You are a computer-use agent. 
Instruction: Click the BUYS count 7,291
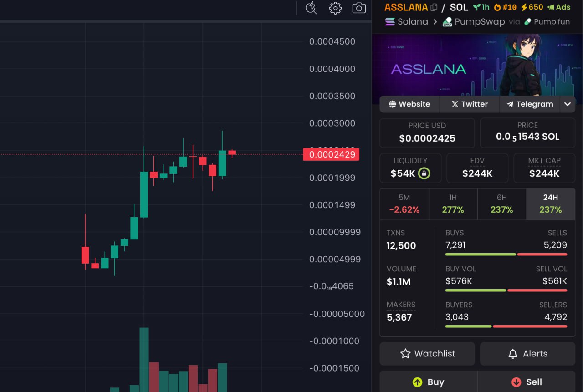tap(455, 245)
